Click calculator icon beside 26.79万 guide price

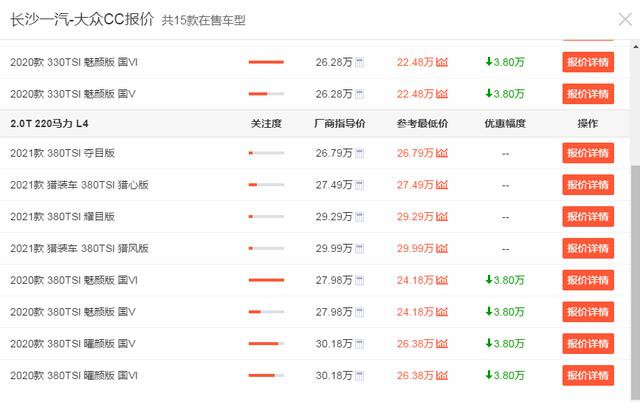pyautogui.click(x=359, y=153)
